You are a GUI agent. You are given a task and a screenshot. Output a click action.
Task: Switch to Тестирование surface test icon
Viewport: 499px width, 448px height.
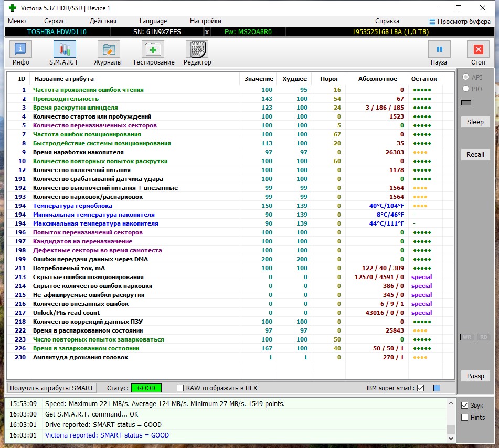(153, 49)
